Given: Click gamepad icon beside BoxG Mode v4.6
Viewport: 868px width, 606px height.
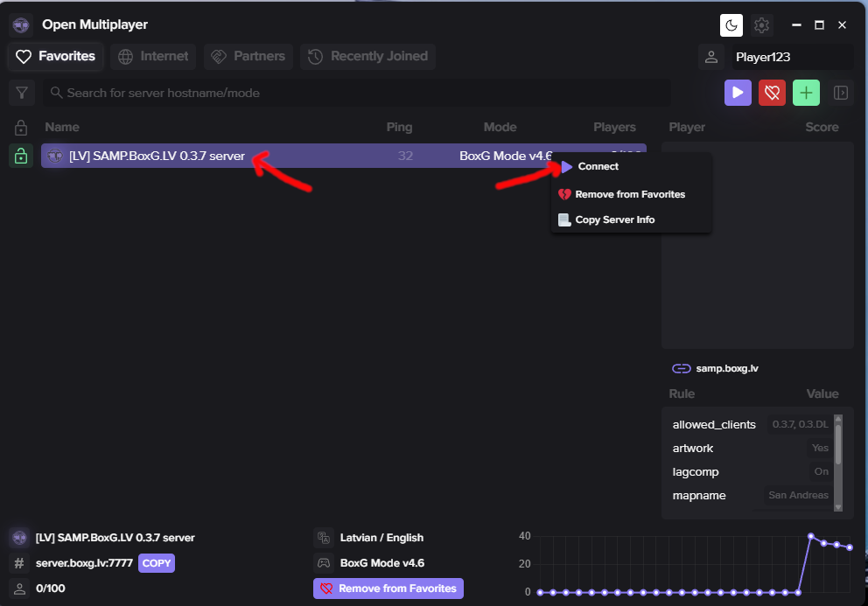Looking at the screenshot, I should [x=324, y=563].
